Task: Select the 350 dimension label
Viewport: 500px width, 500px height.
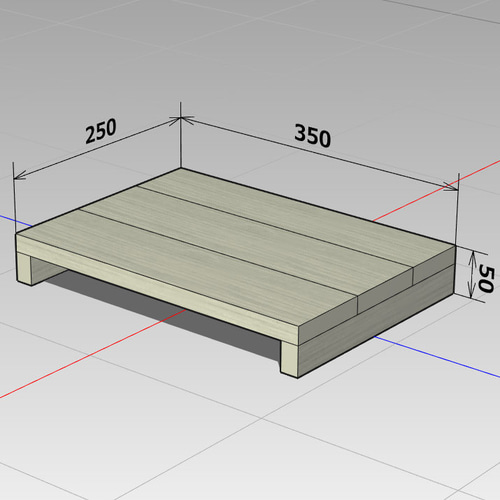Action: pyautogui.click(x=313, y=136)
